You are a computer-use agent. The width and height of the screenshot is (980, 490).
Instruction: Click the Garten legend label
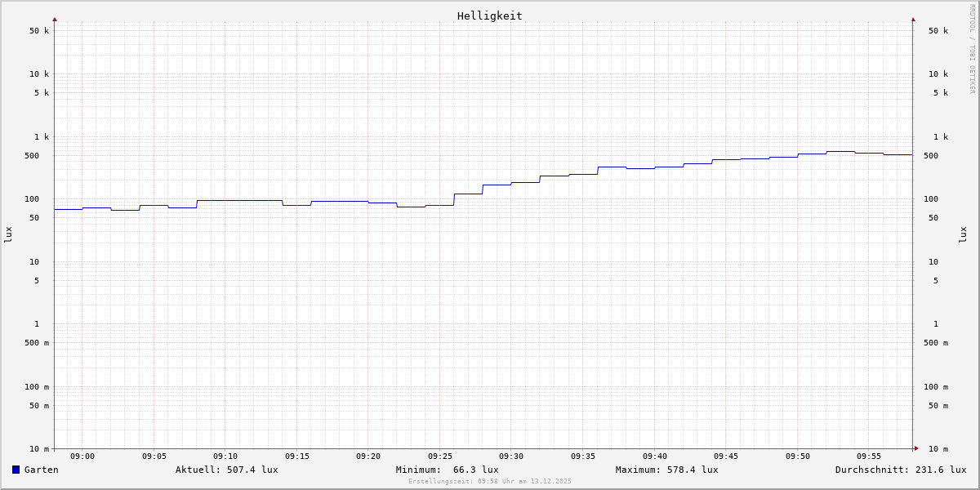click(41, 470)
